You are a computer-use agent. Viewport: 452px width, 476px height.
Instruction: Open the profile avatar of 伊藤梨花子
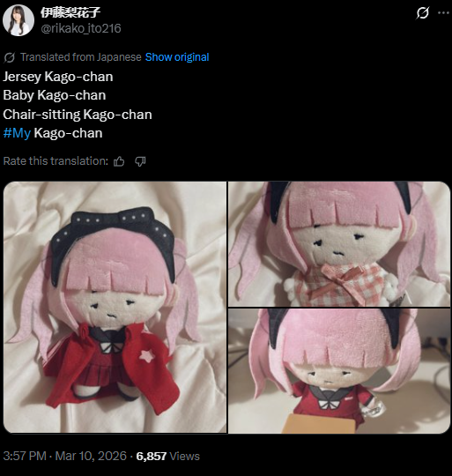click(x=19, y=20)
